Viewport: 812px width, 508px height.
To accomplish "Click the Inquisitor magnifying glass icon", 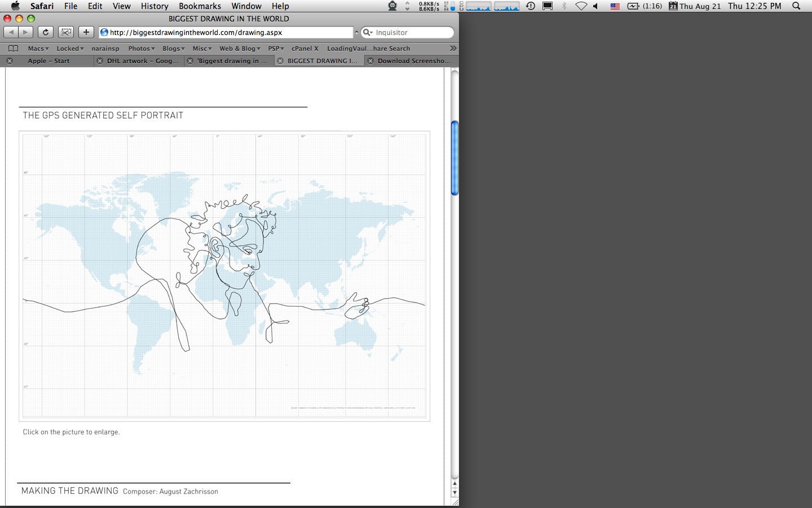I will pos(367,32).
